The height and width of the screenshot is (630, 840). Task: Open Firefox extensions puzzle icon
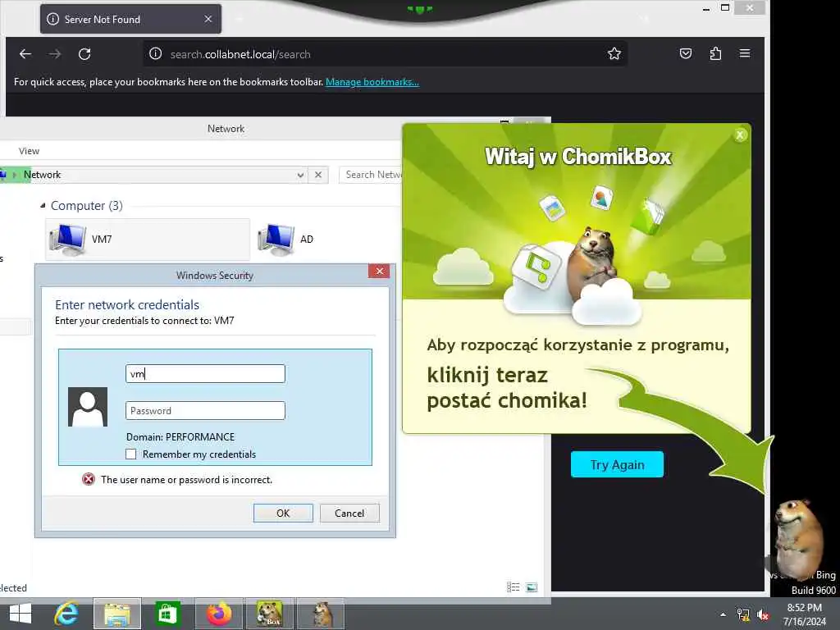point(715,53)
